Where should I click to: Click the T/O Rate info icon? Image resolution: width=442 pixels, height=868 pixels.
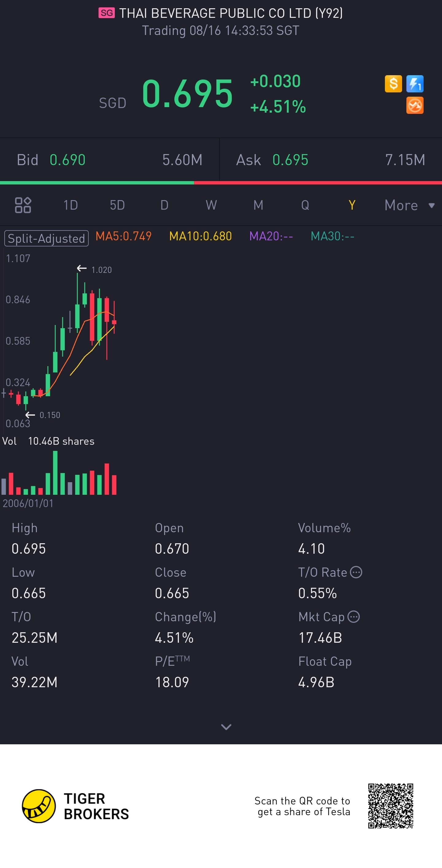pos(356,572)
